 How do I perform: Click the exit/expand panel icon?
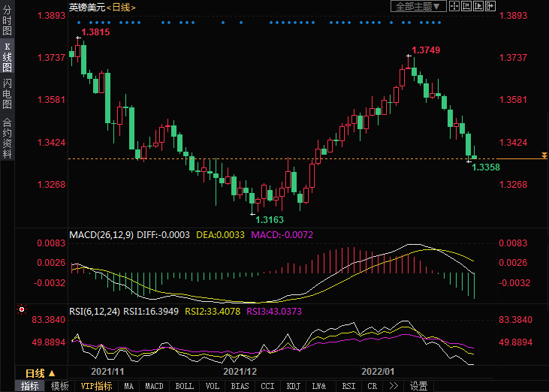[491, 6]
